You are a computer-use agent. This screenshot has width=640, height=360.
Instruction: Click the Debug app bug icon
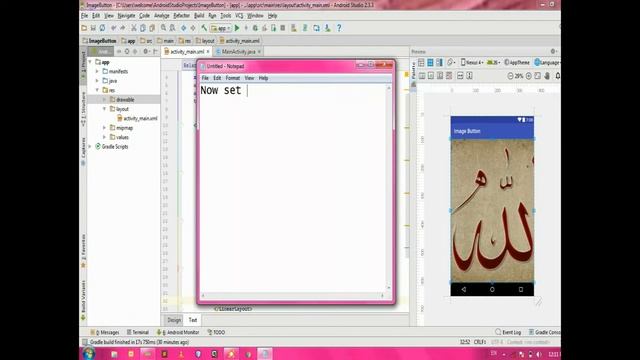255,28
